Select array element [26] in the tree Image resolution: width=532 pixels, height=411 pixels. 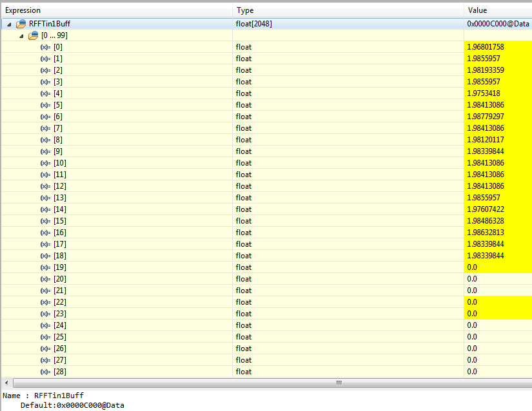point(60,349)
